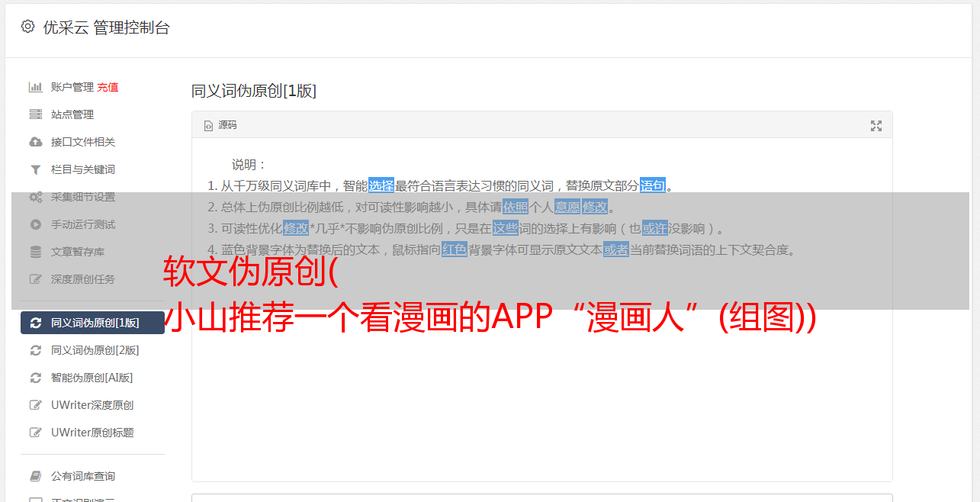
Task: Click the red 充值 recharge link
Action: (108, 87)
